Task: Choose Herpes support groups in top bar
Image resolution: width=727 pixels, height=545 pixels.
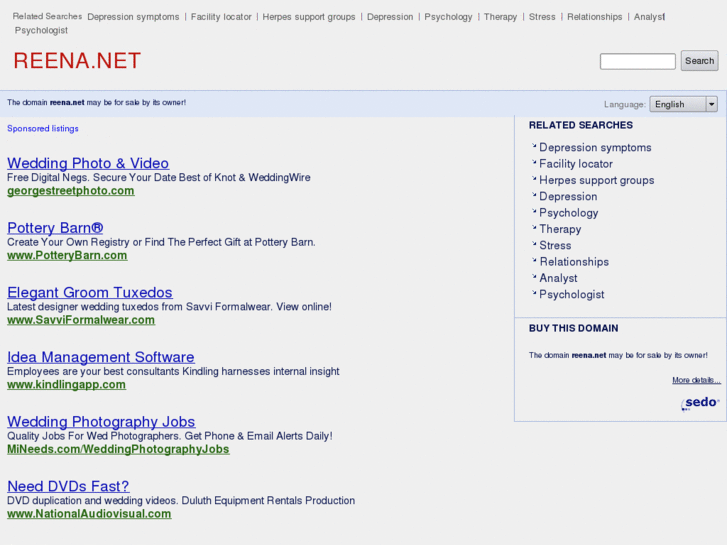Action: [x=309, y=17]
